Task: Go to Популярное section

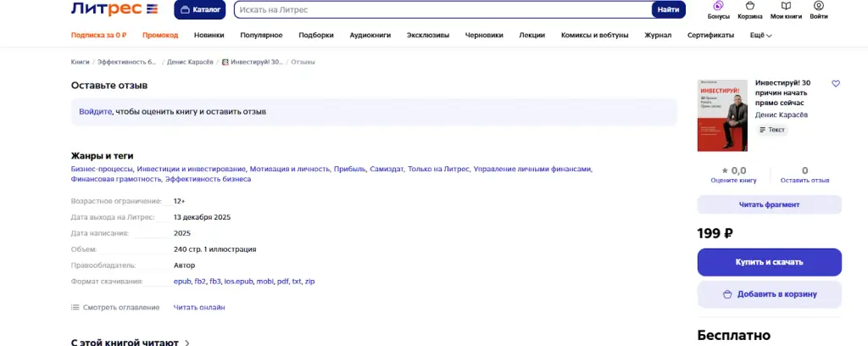Action: tap(261, 35)
